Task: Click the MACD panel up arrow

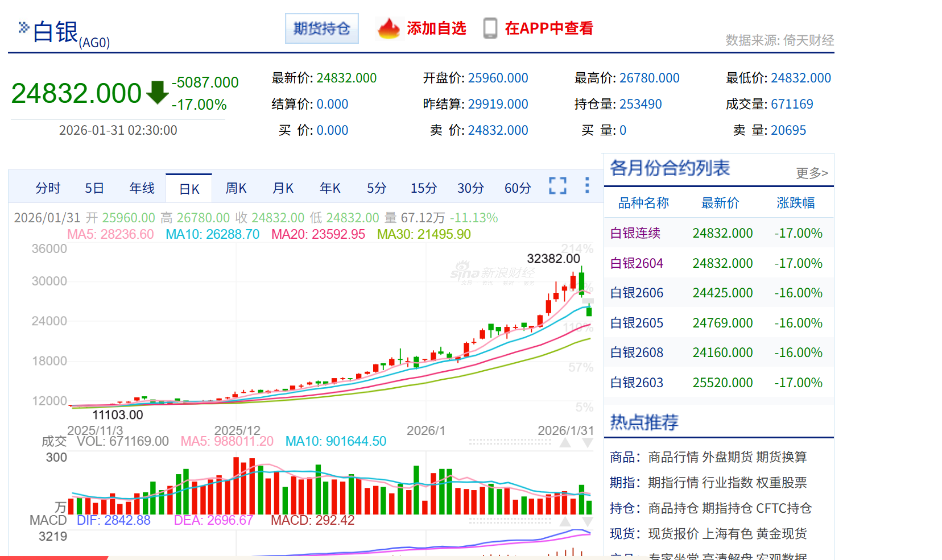Action: click(x=565, y=521)
